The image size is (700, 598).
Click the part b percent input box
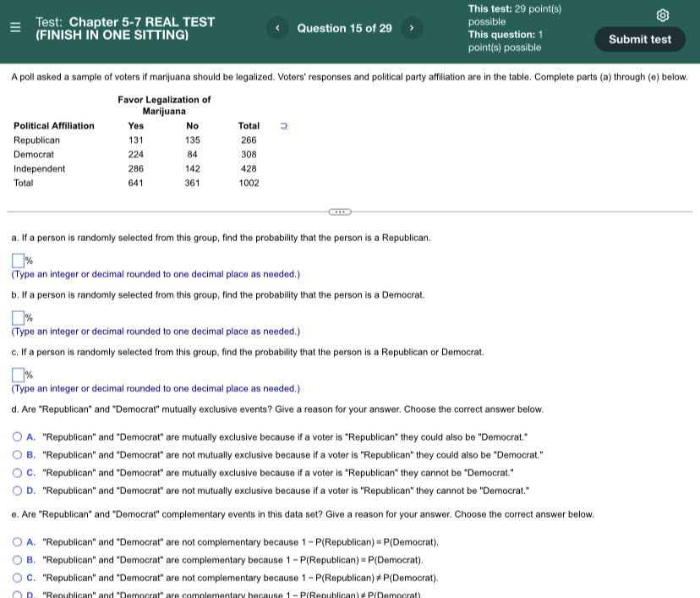(x=18, y=317)
